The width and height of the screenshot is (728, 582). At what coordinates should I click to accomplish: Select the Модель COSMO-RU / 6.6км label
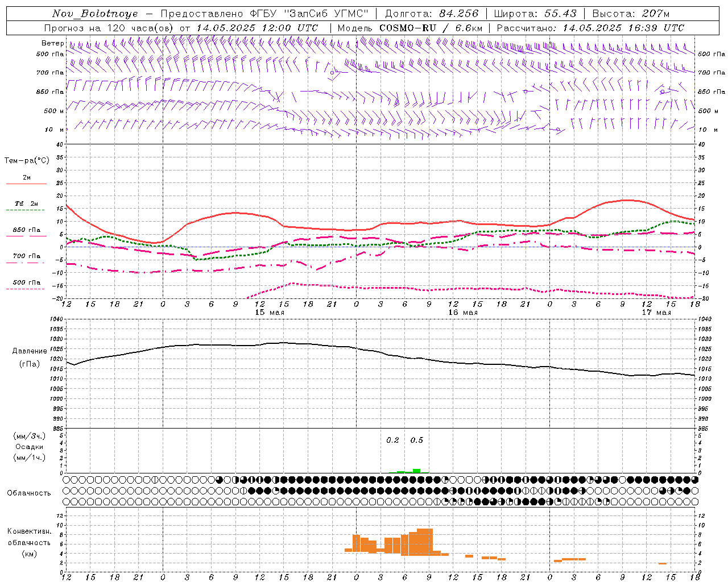[x=410, y=28]
